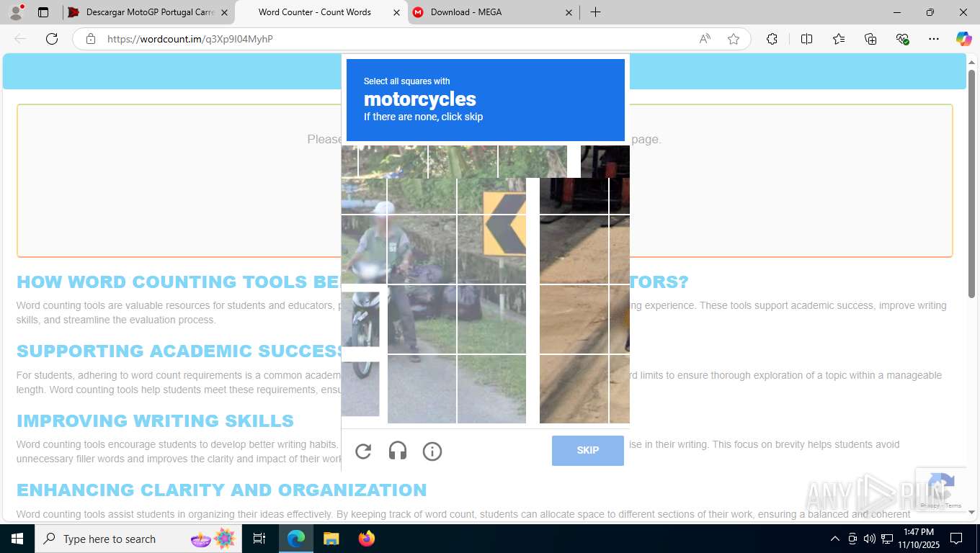Viewport: 980px width, 553px height.
Task: Open Windows Start menu
Action: point(17,539)
